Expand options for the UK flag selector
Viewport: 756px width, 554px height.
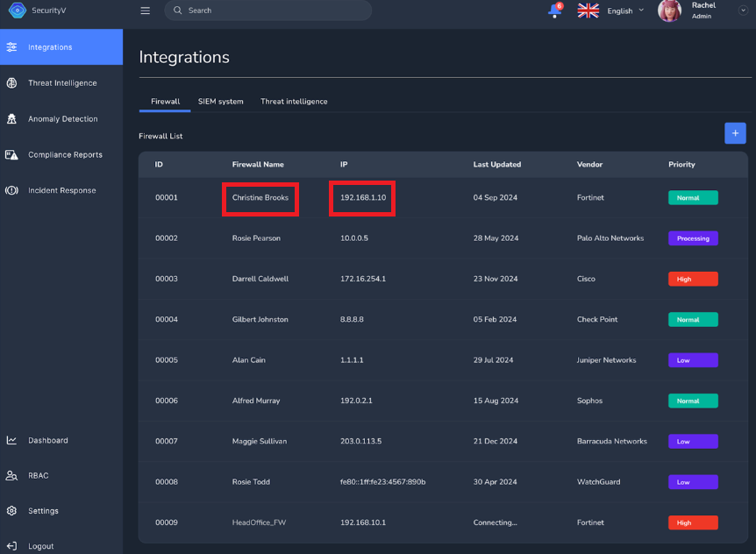(588, 11)
